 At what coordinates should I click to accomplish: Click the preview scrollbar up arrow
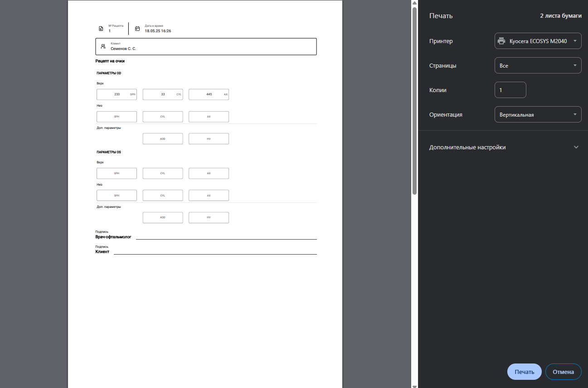coord(414,3)
